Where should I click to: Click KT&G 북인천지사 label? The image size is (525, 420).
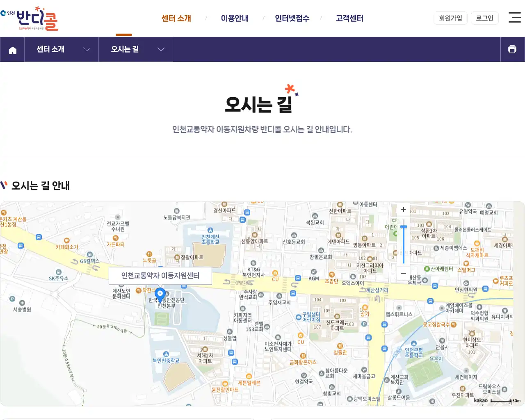pyautogui.click(x=253, y=272)
